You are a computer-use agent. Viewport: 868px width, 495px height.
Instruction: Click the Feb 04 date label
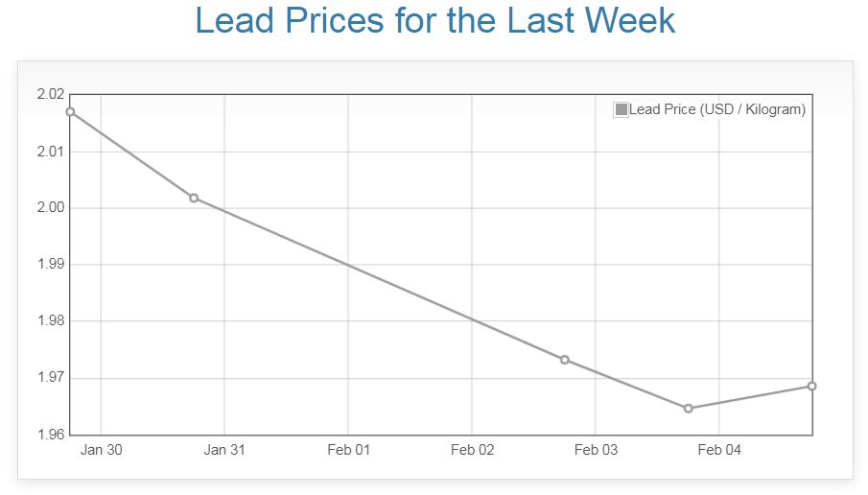pos(719,450)
